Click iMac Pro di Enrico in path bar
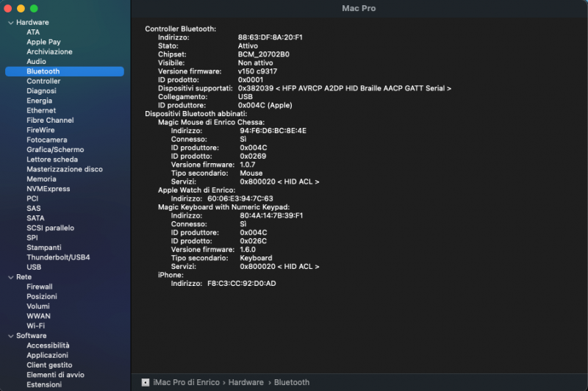The height and width of the screenshot is (391, 588). pyautogui.click(x=187, y=382)
